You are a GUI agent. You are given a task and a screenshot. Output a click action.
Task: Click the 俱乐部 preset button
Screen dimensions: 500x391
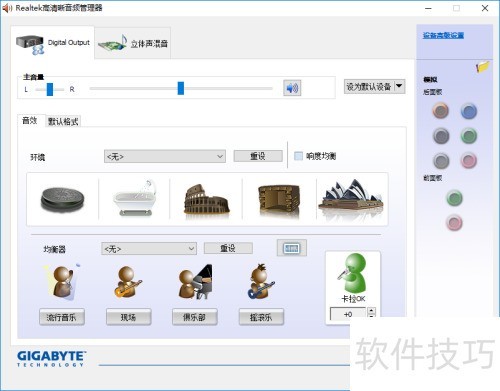[x=195, y=317]
